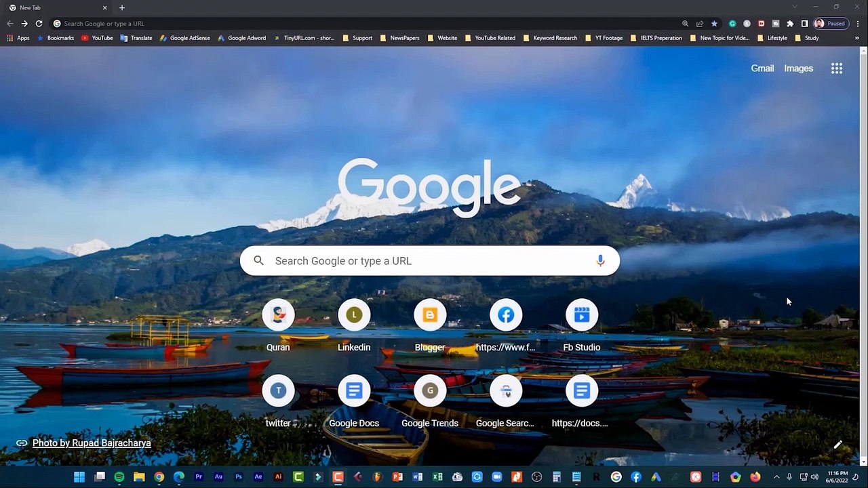868x488 pixels.
Task: Launch Spotify from the taskbar
Action: point(119,477)
